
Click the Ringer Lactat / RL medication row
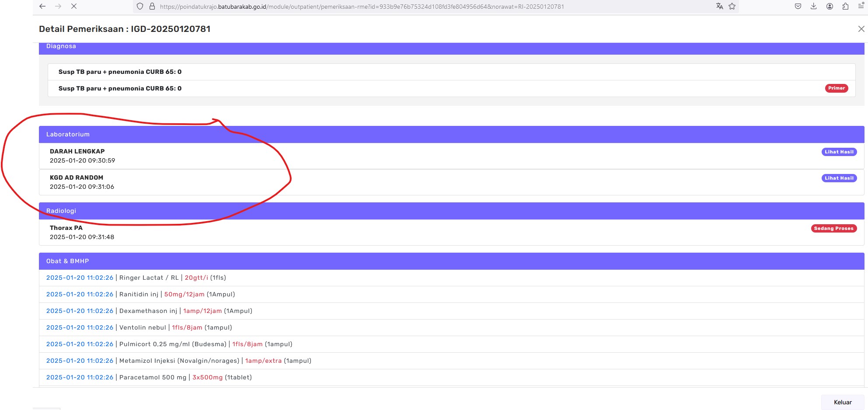click(451, 278)
